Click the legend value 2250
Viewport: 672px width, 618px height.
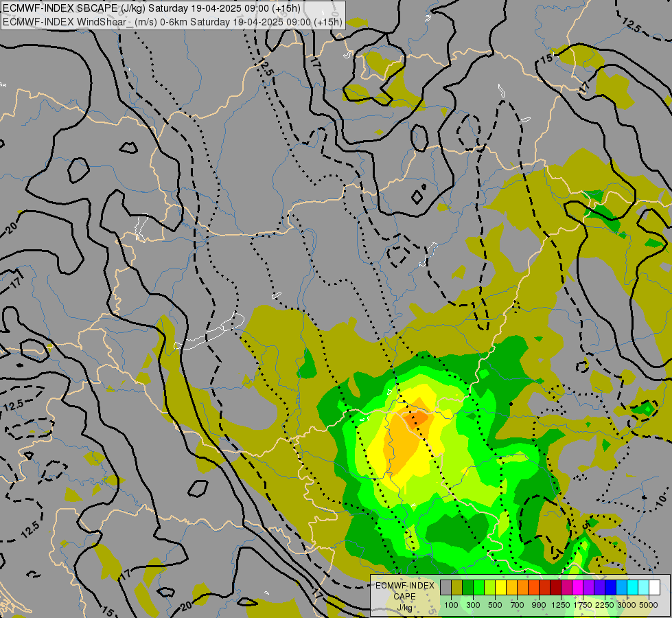[605, 605]
